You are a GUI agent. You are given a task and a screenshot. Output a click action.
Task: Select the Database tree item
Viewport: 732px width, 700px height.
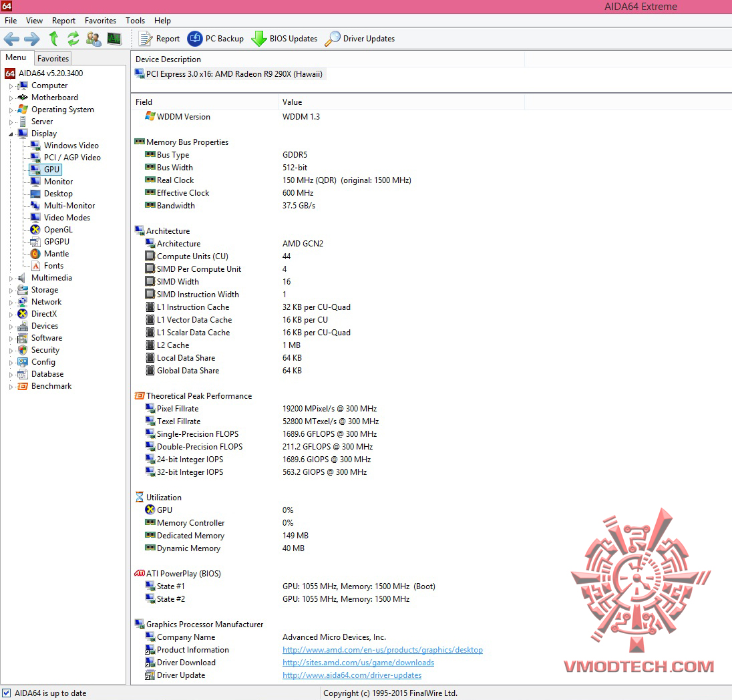coord(47,374)
